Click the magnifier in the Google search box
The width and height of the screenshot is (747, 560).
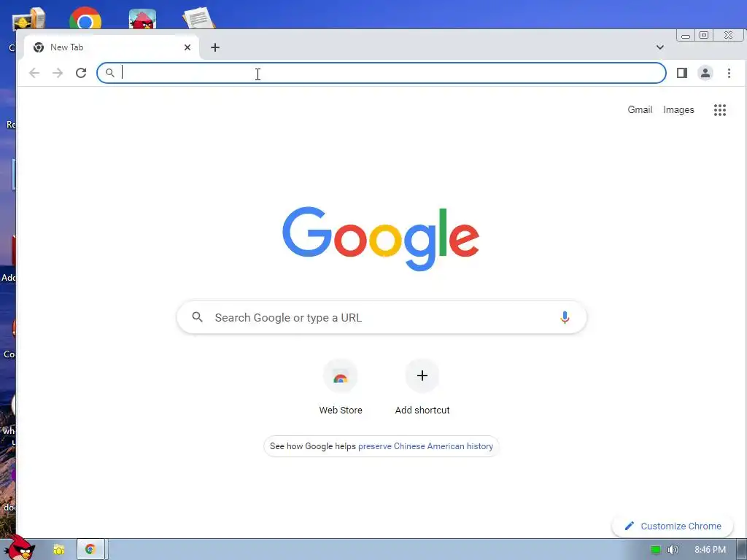point(197,317)
